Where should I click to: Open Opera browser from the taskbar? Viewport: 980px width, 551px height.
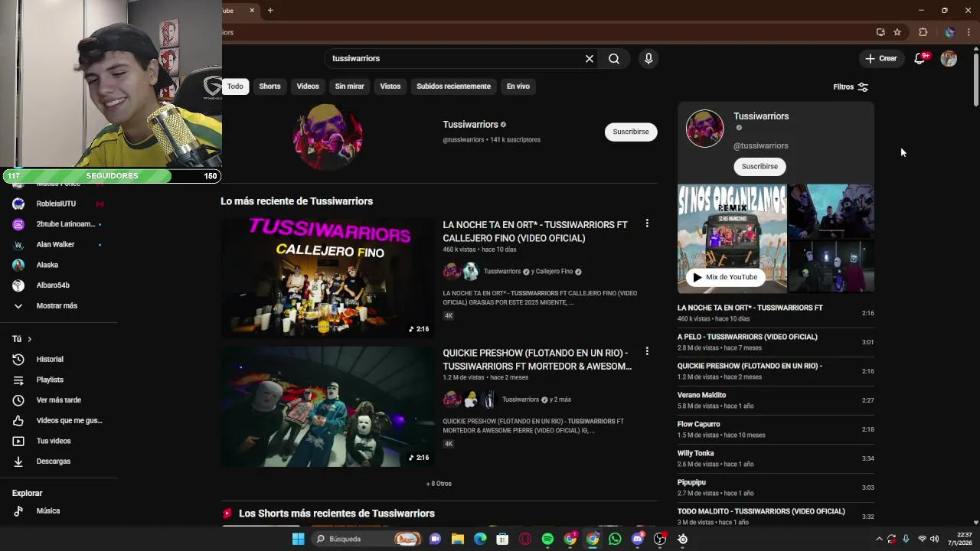tap(525, 539)
